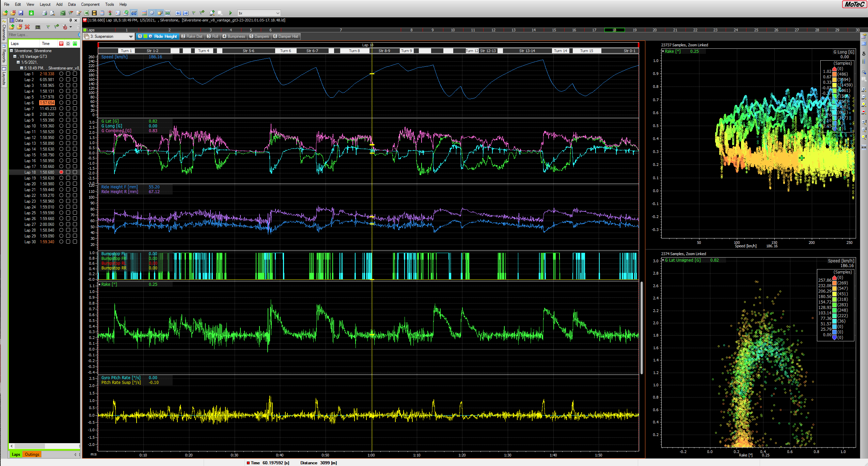868x466 pixels.
Task: Switch to the Outings tab
Action: (x=32, y=454)
